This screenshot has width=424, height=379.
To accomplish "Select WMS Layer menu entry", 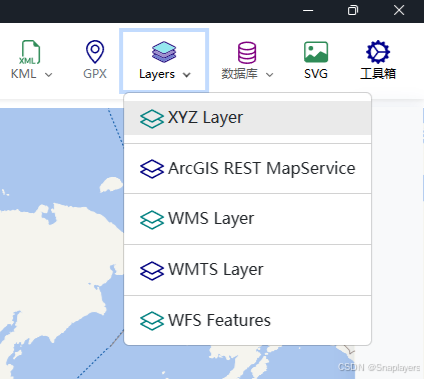I will [248, 219].
